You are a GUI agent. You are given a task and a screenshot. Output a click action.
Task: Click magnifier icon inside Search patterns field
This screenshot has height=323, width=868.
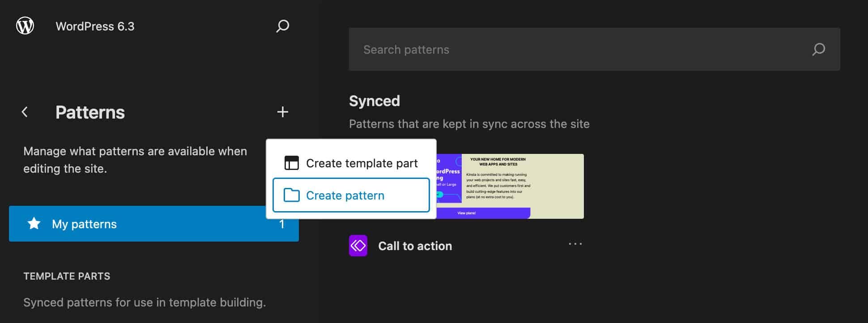point(818,49)
